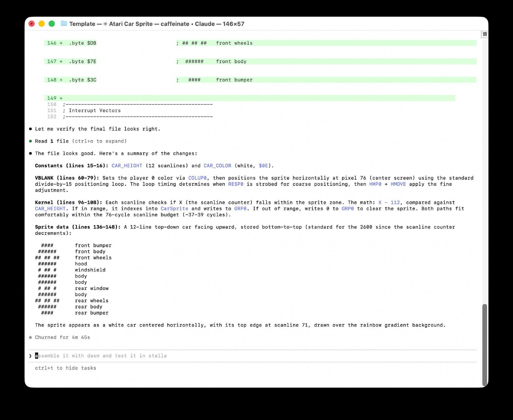Click the spinner asterisk in the window title
The image size is (513, 420).
[105, 24]
